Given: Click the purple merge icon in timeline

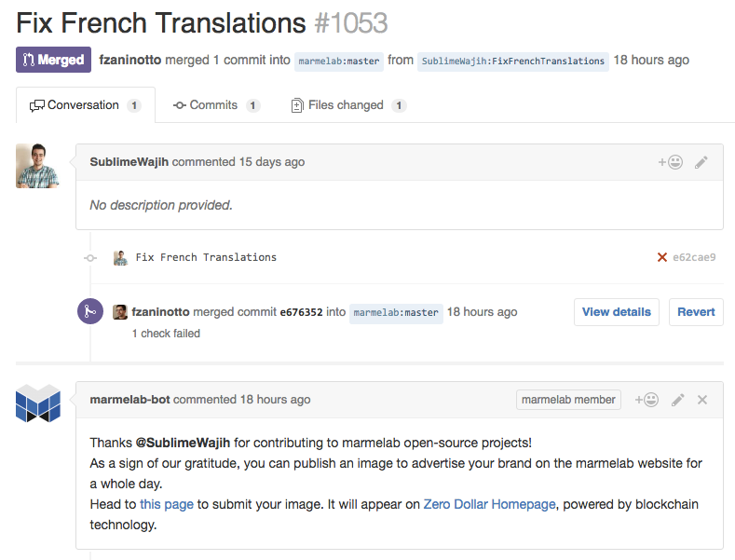Looking at the screenshot, I should (x=89, y=312).
